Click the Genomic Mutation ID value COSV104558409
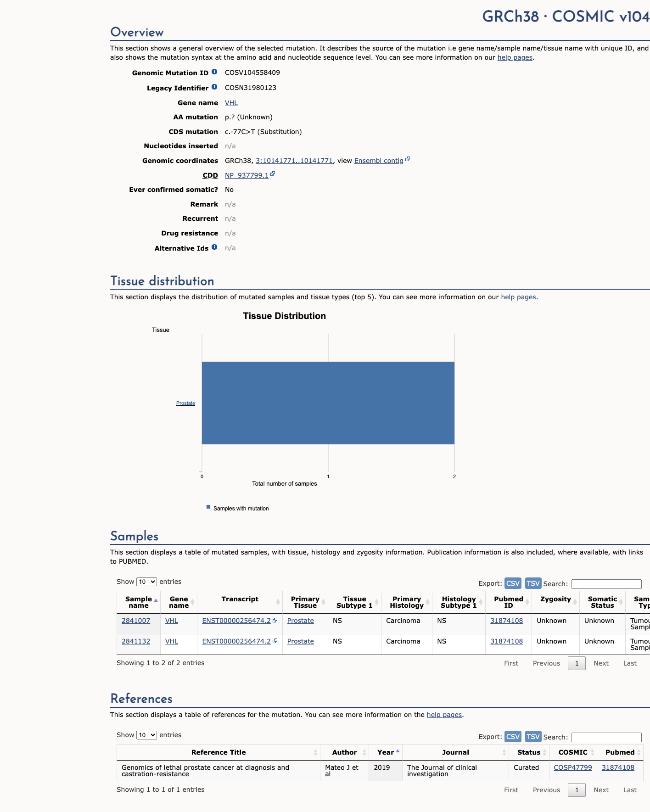This screenshot has width=650, height=812. point(252,73)
